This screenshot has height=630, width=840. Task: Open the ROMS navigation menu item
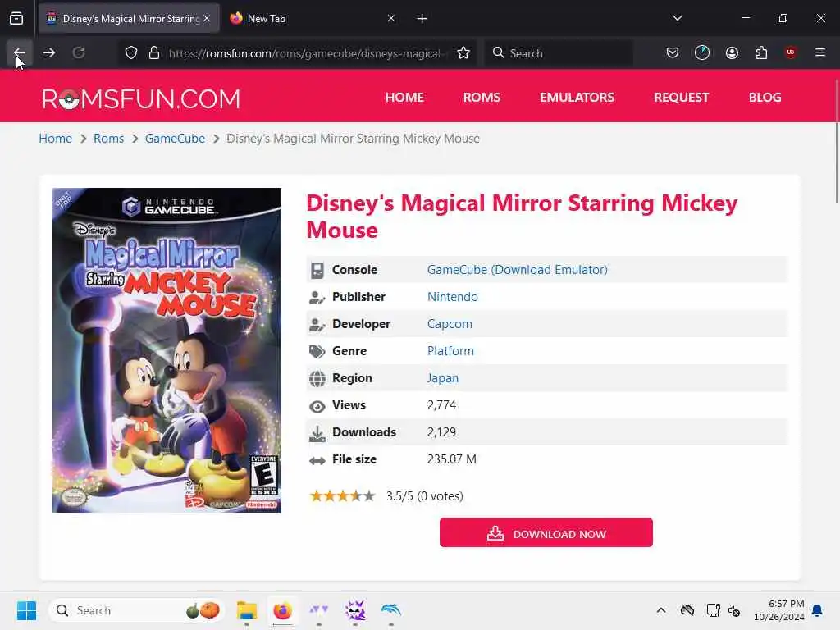(482, 98)
